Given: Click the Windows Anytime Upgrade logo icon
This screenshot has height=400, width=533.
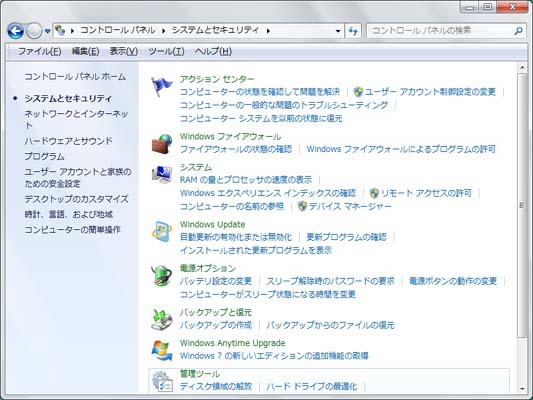Looking at the screenshot, I should 162,350.
